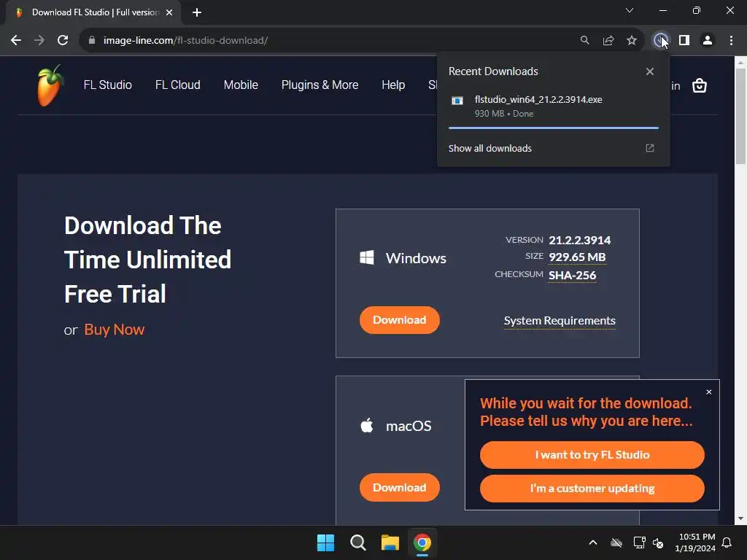747x560 pixels.
Task: Open taskbar Search
Action: 357,542
